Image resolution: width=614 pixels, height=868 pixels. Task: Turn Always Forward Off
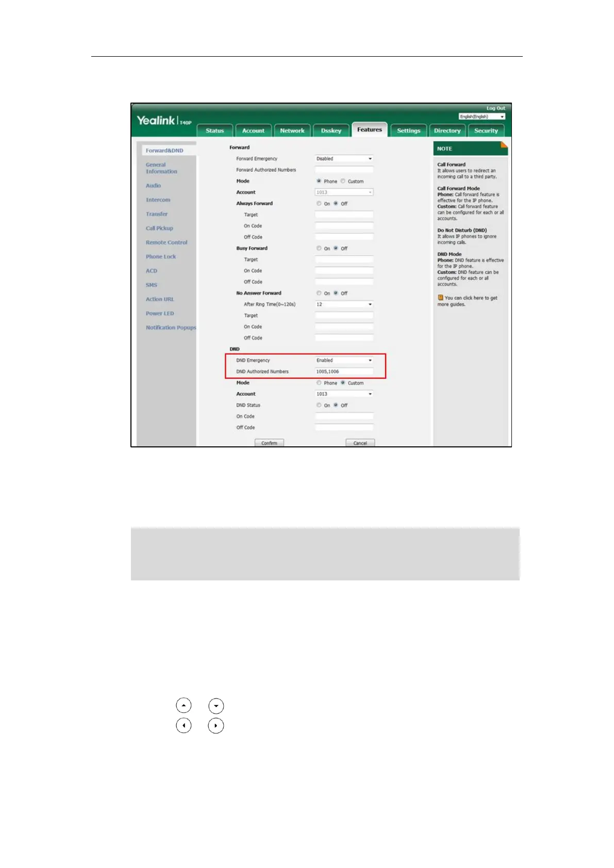pyautogui.click(x=336, y=204)
